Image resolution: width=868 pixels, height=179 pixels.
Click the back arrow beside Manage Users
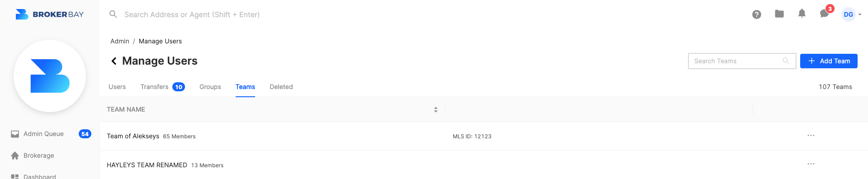click(x=114, y=61)
